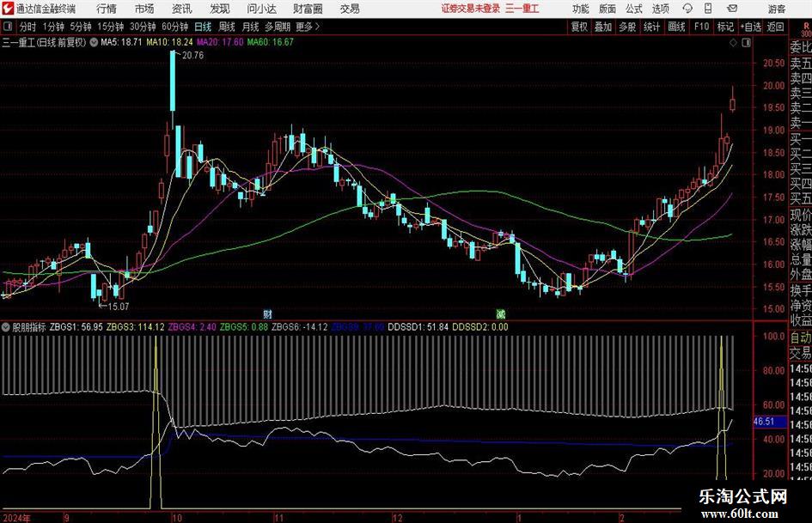812x523 pixels.
Task: Switch to 周线 weekly chart tab
Action: (227, 27)
